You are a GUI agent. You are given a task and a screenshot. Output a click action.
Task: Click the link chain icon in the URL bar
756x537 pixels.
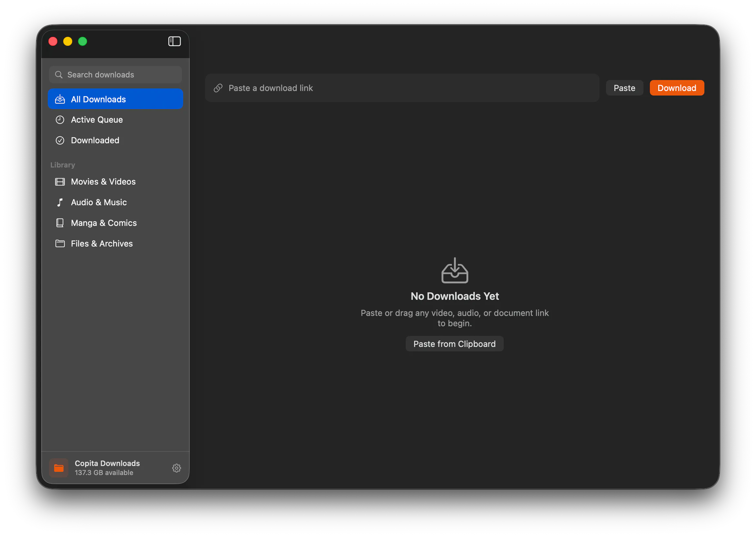[x=218, y=88]
